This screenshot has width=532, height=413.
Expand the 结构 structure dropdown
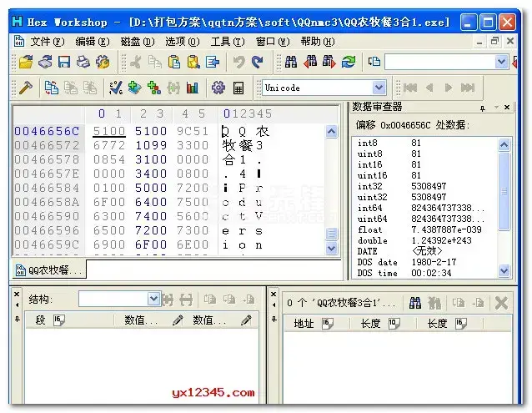[x=153, y=299]
